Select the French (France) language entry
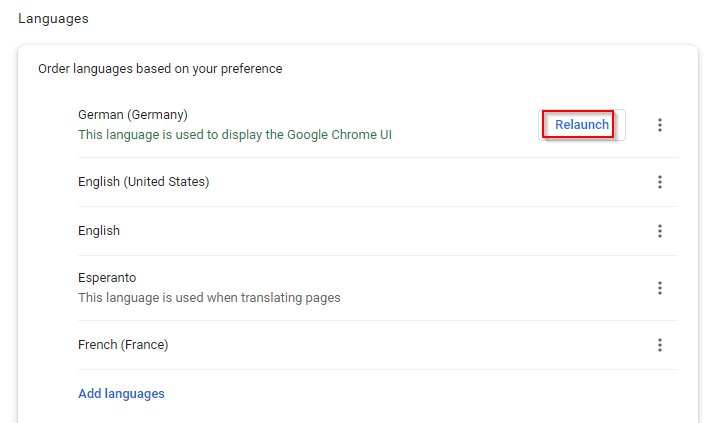Image resolution: width=720 pixels, height=423 pixels. click(x=123, y=345)
